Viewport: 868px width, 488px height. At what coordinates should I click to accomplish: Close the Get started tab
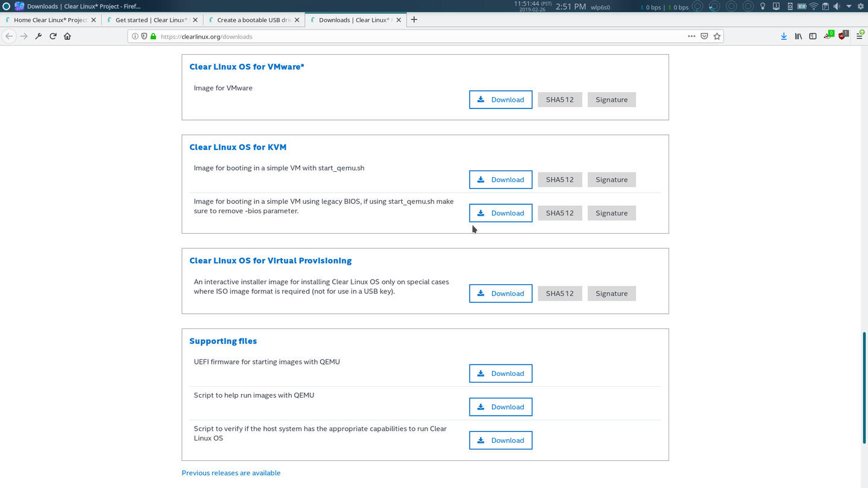[x=195, y=20]
